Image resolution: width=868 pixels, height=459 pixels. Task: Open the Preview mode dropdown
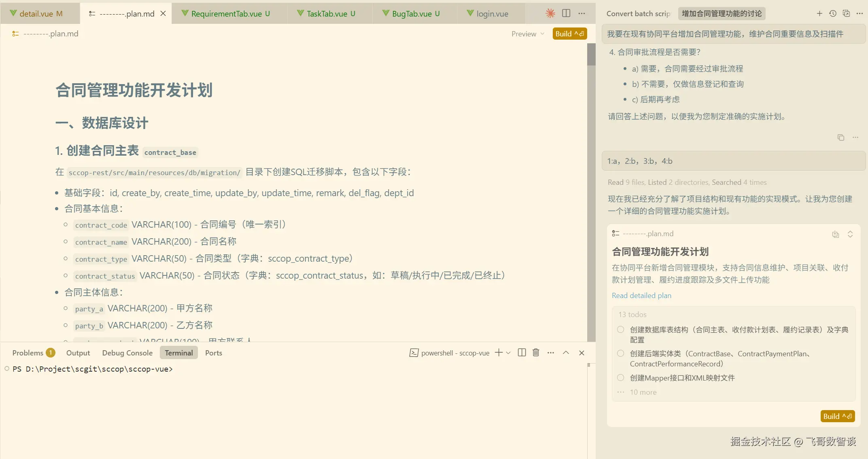tap(528, 34)
